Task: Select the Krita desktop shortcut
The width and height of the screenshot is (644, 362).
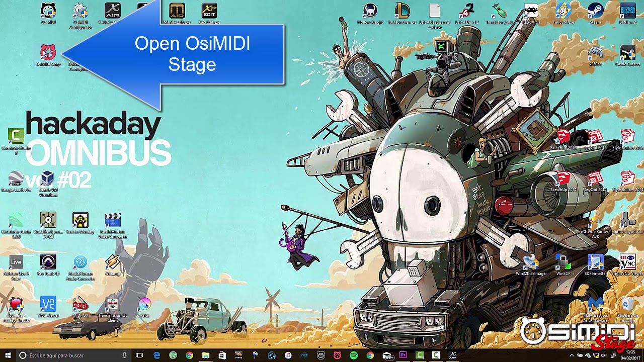Action: (x=145, y=307)
